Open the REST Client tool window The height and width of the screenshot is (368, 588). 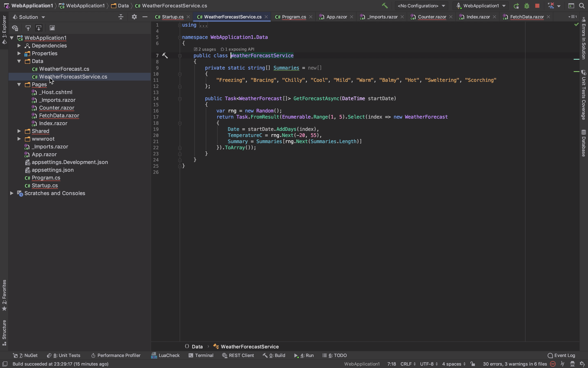pyautogui.click(x=238, y=355)
